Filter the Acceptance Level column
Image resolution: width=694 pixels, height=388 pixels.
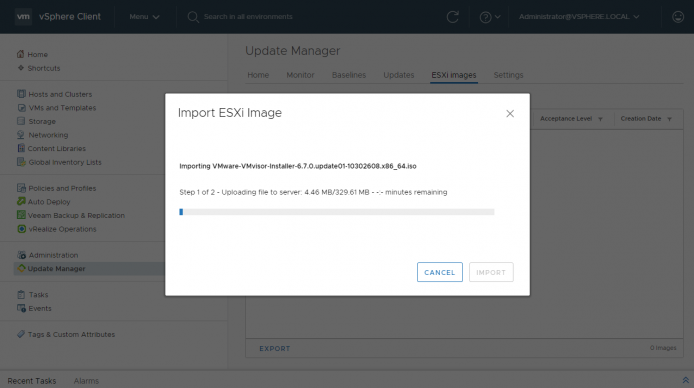[600, 119]
